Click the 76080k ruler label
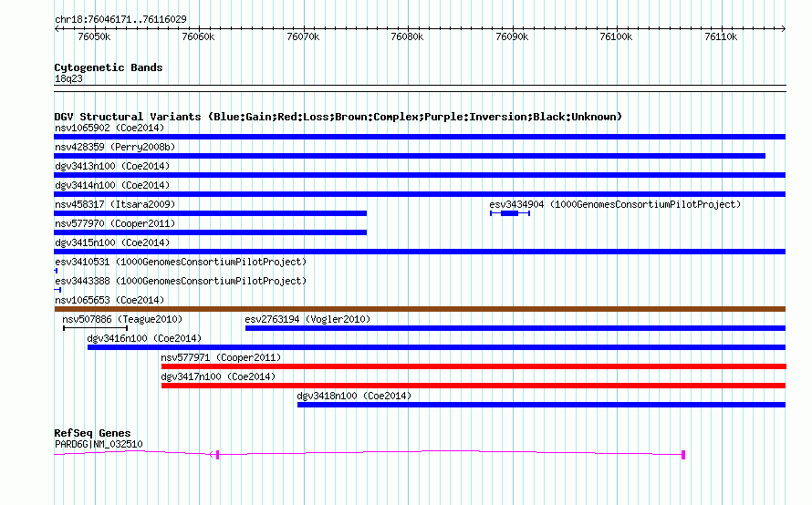812x505 pixels. coord(407,36)
